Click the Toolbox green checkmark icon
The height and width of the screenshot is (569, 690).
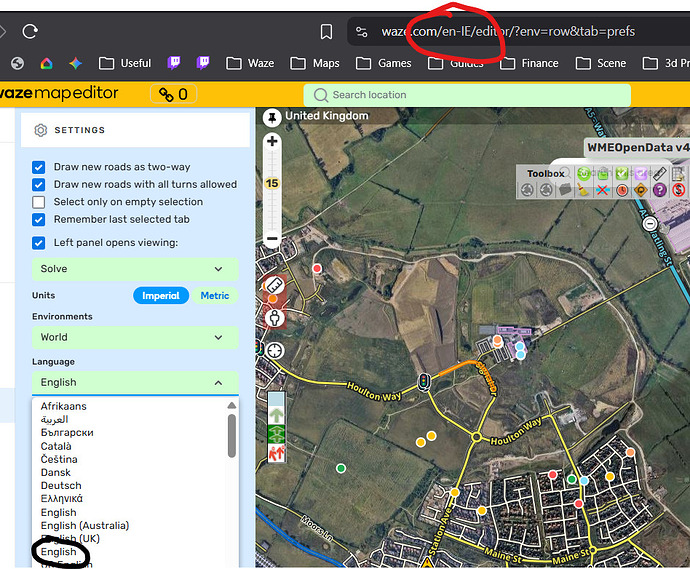coord(622,174)
